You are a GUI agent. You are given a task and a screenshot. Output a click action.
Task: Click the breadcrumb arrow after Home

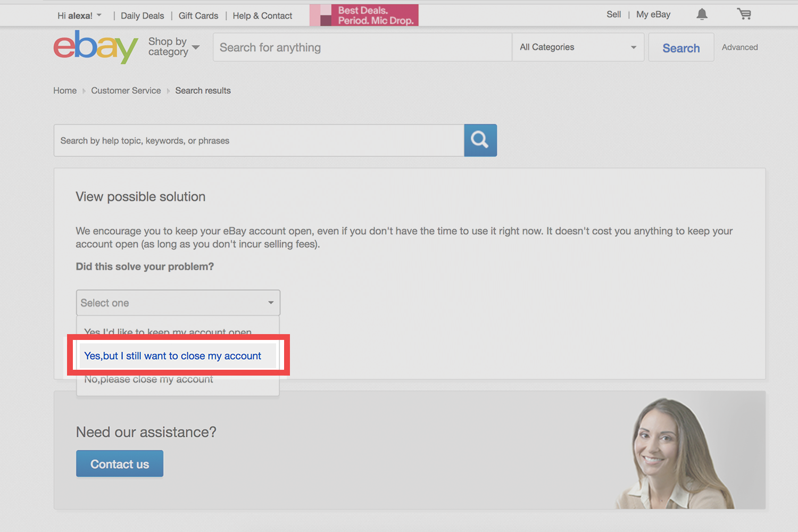point(84,90)
